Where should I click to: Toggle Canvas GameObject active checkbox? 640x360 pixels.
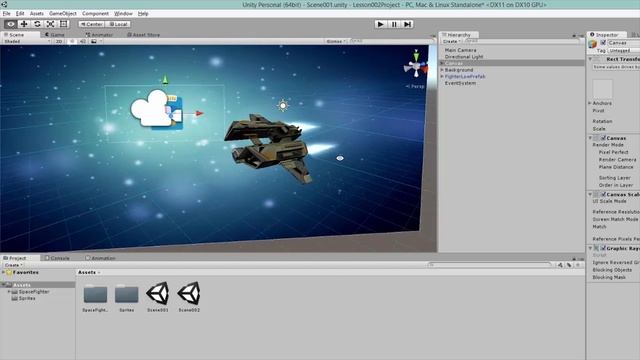(x=603, y=43)
